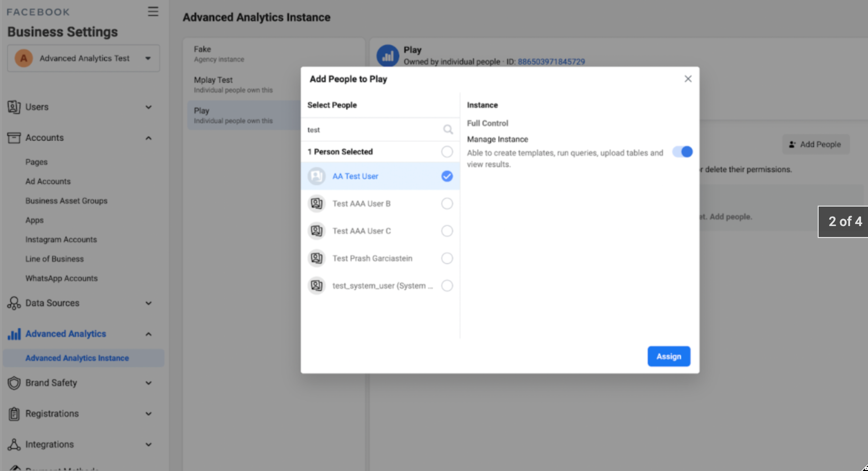Click the Advanced Analytics bar chart icon

click(x=14, y=334)
